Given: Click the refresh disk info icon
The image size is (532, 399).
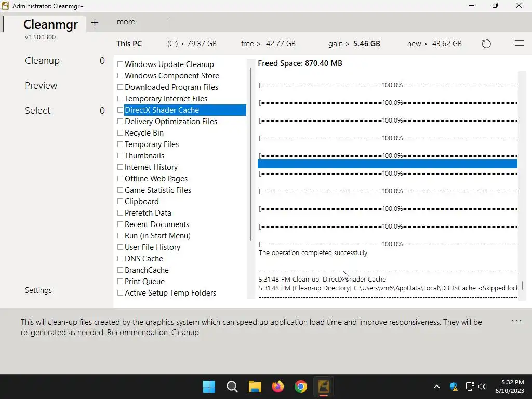Looking at the screenshot, I should [486, 44].
